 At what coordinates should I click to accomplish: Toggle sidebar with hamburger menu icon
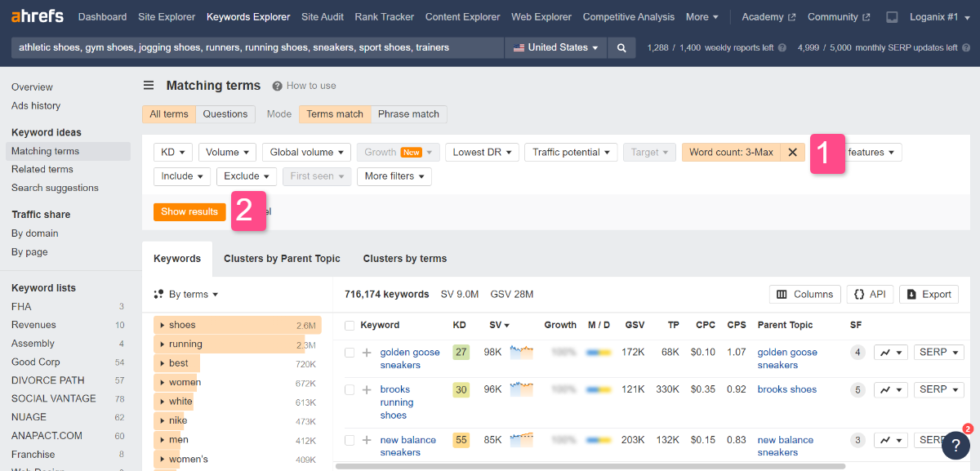coord(149,85)
